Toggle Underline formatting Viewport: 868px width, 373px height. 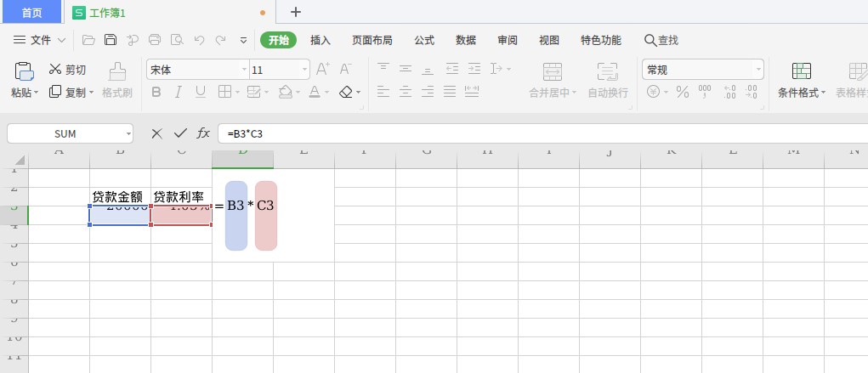tap(201, 92)
